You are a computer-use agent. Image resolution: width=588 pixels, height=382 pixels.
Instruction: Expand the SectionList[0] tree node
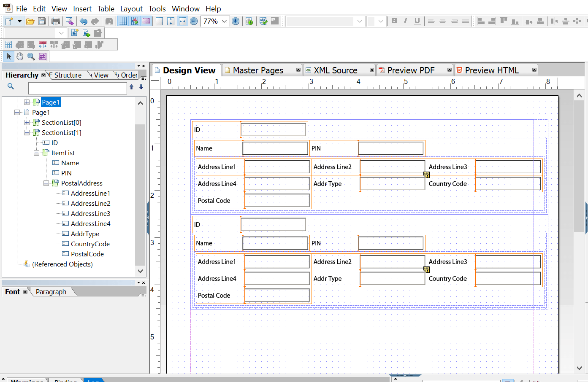[27, 122]
